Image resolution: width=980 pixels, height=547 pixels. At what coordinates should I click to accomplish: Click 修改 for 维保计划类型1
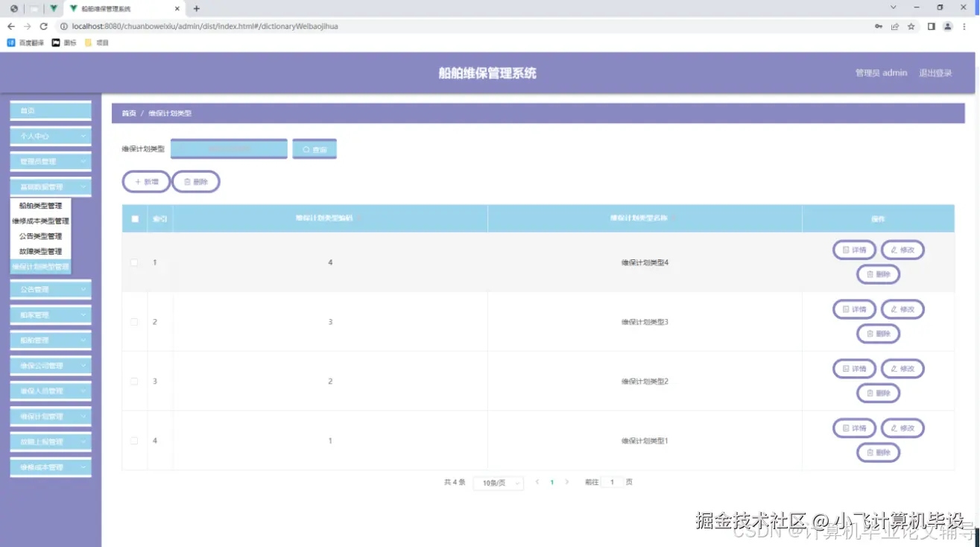pyautogui.click(x=902, y=428)
